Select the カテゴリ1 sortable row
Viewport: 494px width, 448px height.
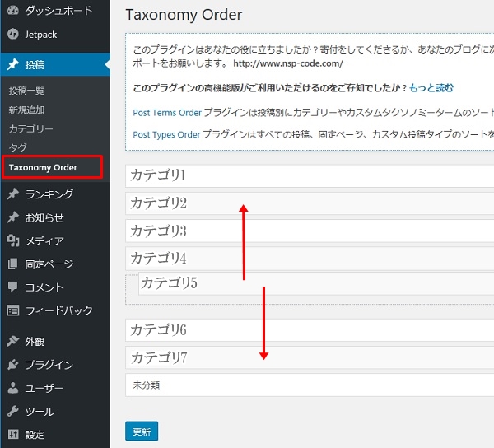310,175
